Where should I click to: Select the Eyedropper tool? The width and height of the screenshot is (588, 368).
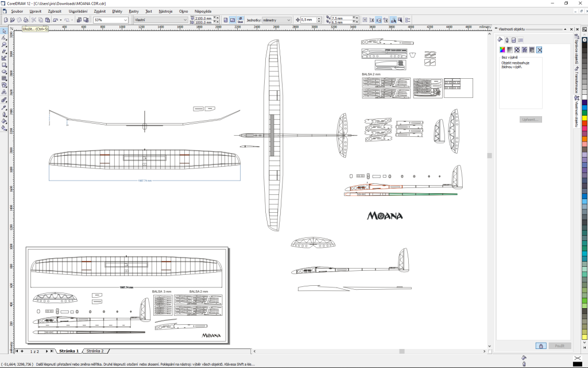point(4,107)
